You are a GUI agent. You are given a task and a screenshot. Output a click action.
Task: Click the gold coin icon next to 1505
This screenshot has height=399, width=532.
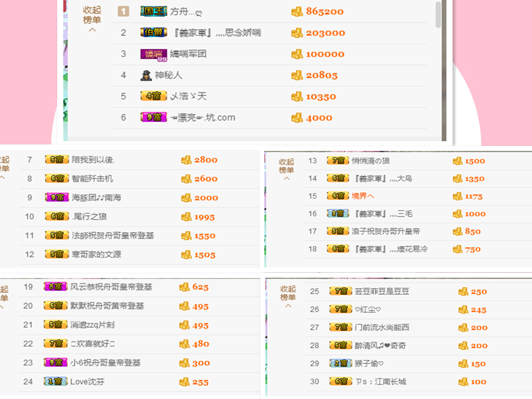187,255
